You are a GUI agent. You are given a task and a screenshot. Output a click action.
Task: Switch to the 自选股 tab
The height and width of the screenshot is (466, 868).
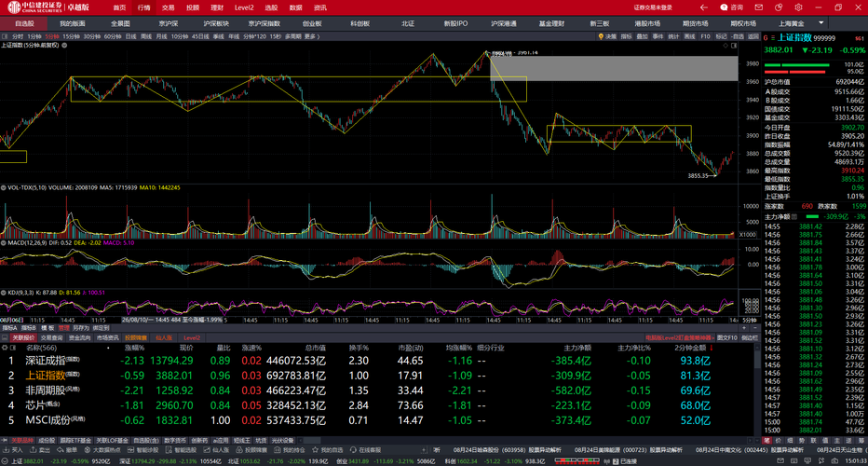[x=24, y=23]
